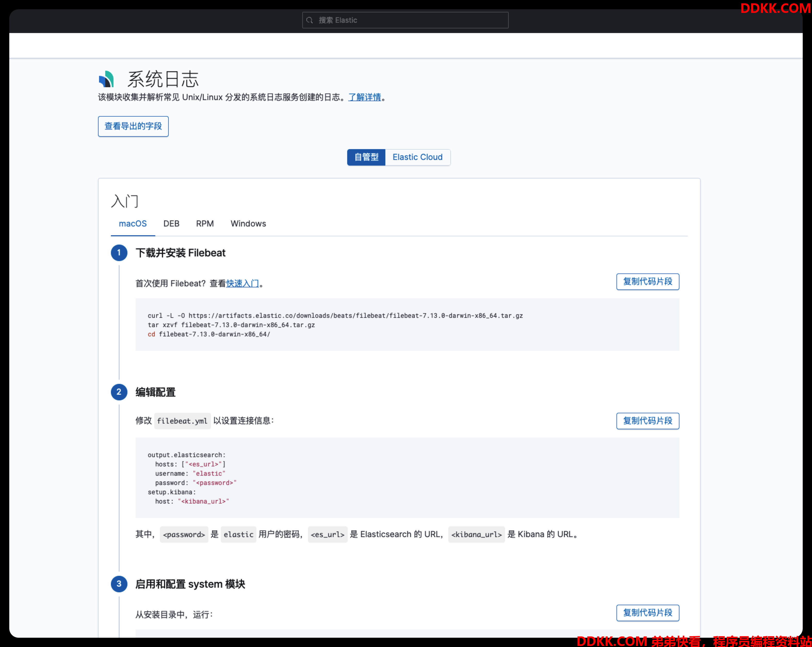Click the output.elasticsearch: config line
The width and height of the screenshot is (812, 647).
186,455
